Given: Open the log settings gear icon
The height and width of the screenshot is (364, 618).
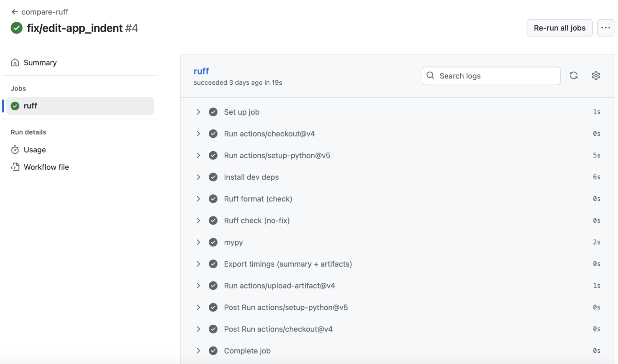Looking at the screenshot, I should 596,76.
